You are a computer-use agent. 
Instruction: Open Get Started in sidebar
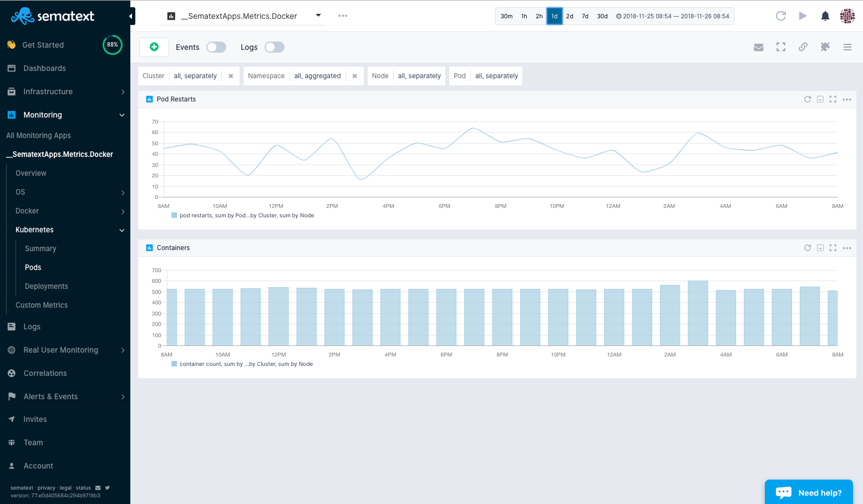[43, 45]
